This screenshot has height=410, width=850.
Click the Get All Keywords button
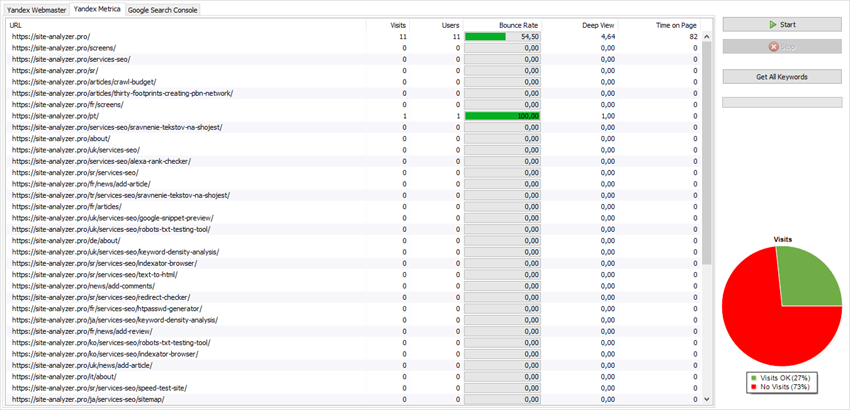coord(782,76)
